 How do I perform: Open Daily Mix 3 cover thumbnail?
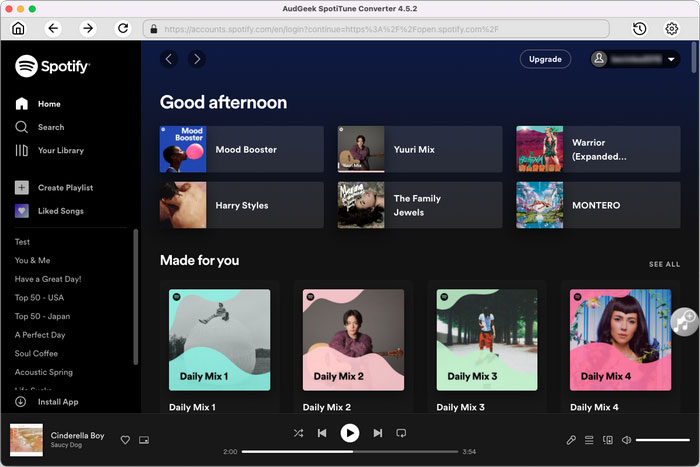pos(487,340)
